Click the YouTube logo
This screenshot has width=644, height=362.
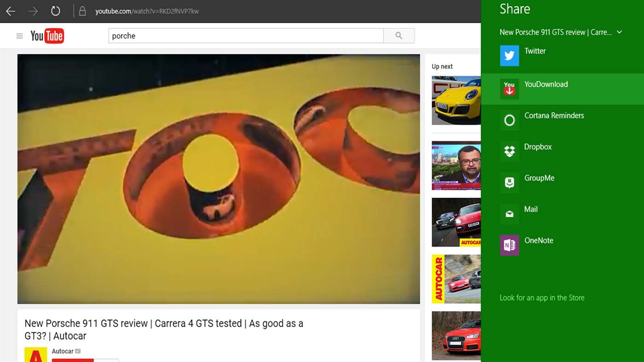coord(47,36)
